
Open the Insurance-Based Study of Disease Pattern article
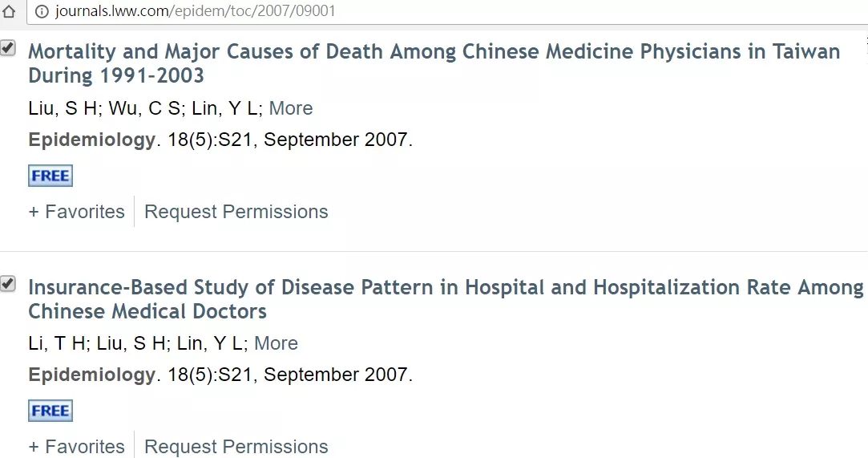click(x=446, y=299)
